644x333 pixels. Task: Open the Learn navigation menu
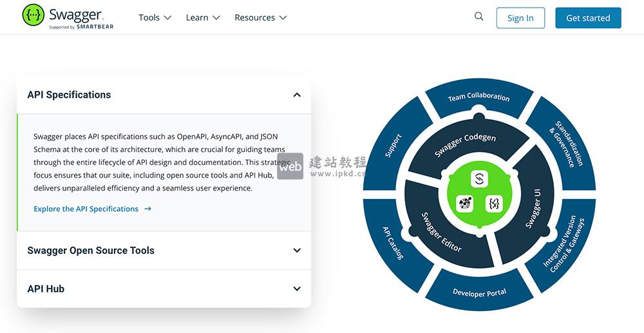tap(202, 17)
